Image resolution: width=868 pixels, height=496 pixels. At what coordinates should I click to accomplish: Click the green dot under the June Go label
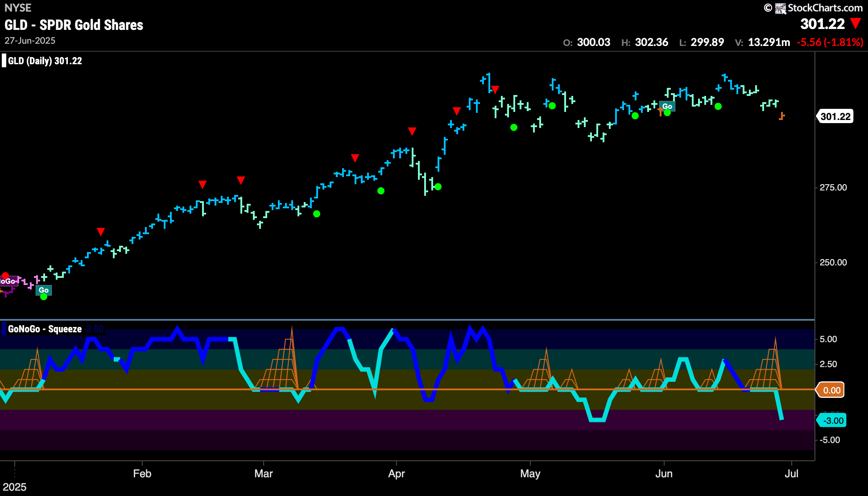pos(667,113)
